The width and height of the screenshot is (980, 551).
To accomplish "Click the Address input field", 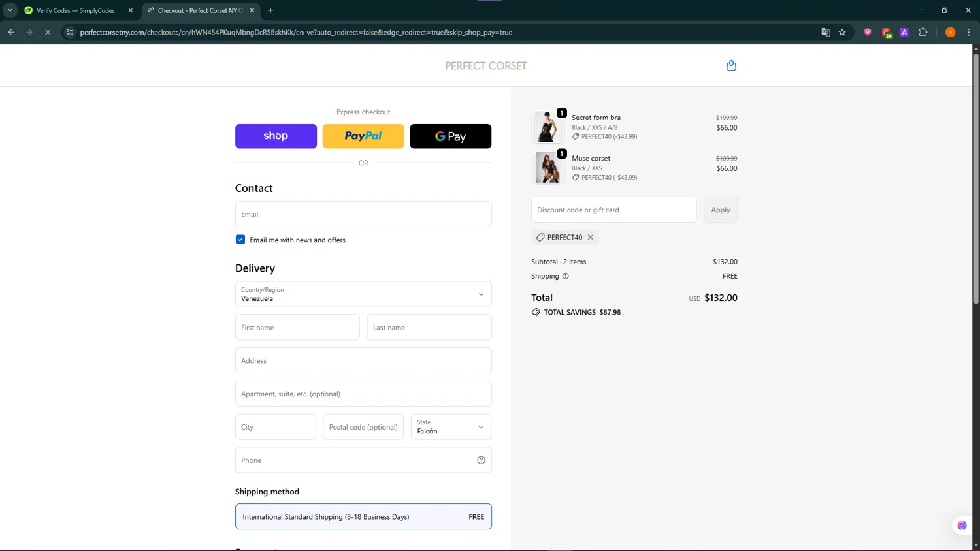I will tap(363, 360).
